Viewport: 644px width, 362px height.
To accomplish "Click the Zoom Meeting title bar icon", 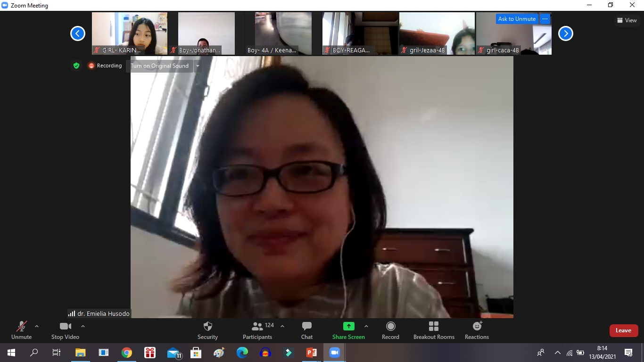I will (5, 6).
